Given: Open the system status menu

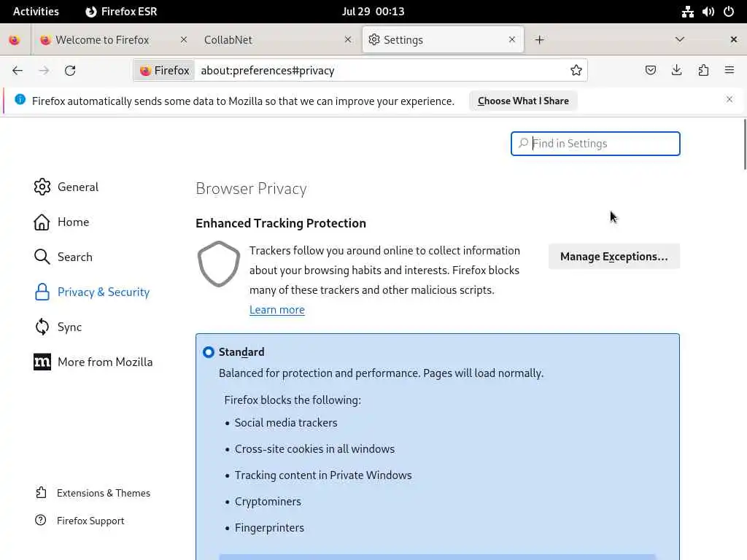Looking at the screenshot, I should click(x=708, y=12).
